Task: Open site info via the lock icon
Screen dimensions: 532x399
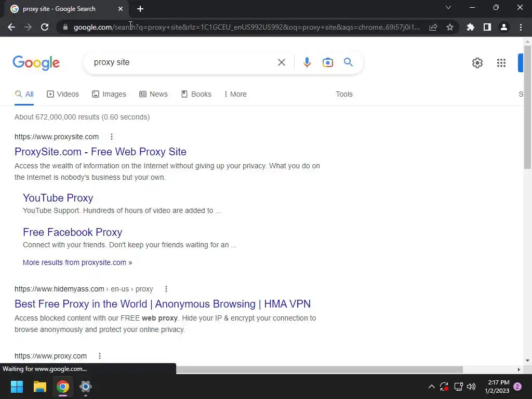Action: tap(65, 27)
